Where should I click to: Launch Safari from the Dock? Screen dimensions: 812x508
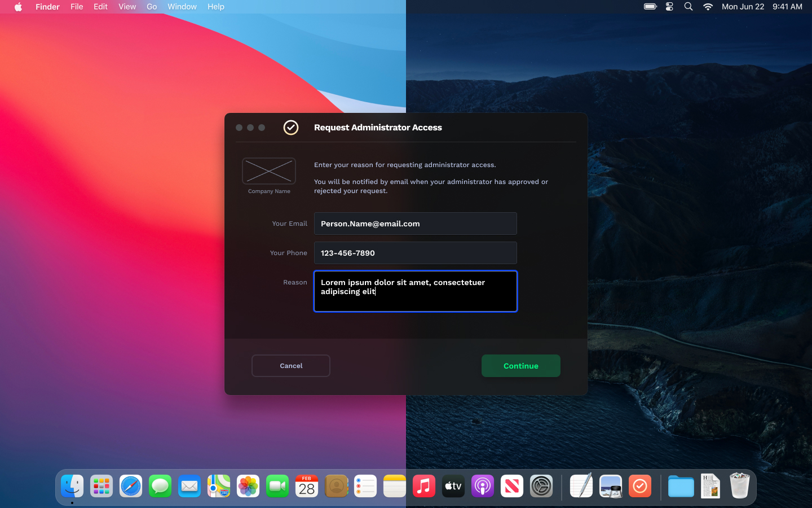point(131,486)
